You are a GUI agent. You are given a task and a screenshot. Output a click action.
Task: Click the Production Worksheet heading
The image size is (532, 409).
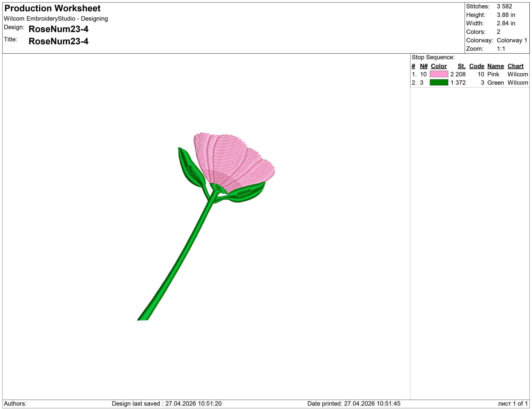click(52, 8)
